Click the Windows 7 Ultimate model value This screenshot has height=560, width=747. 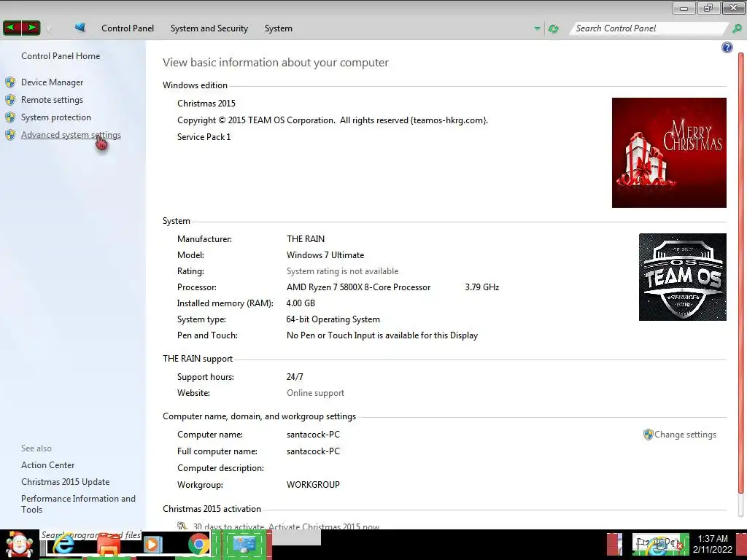(x=325, y=255)
